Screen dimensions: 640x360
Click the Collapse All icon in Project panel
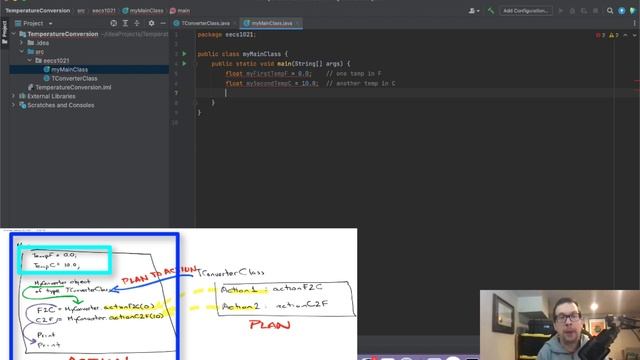[x=137, y=23]
